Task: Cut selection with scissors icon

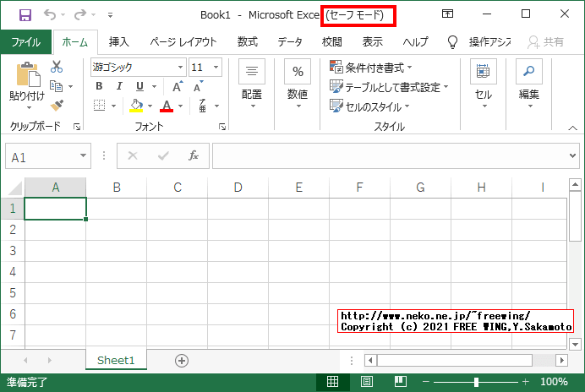Action: pos(57,67)
